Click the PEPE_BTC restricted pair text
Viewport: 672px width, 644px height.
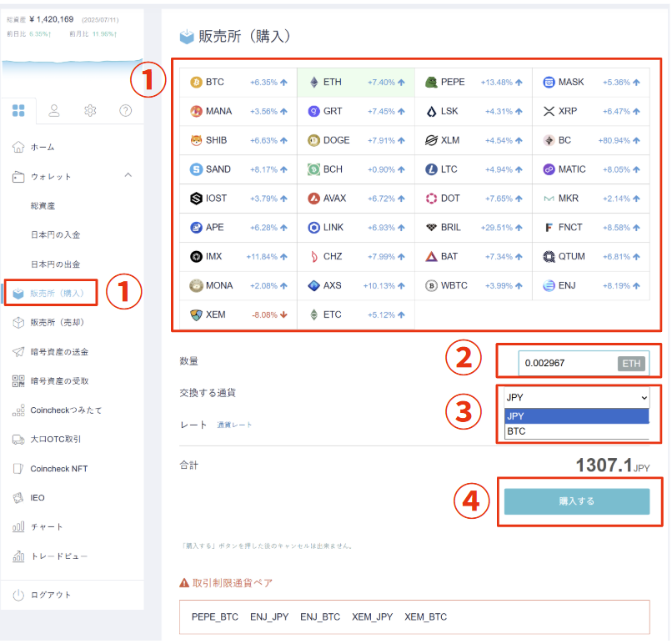point(215,617)
